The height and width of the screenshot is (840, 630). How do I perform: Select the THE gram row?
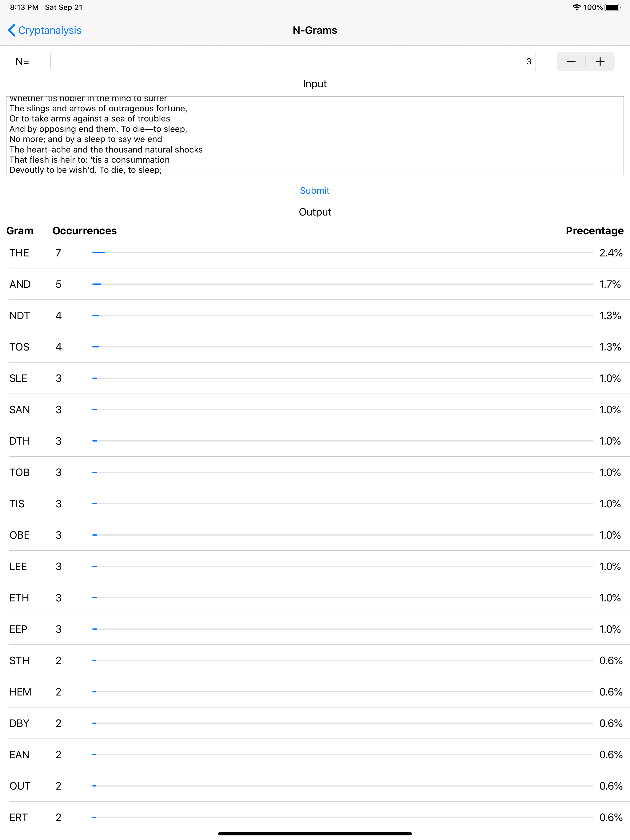pyautogui.click(x=315, y=253)
